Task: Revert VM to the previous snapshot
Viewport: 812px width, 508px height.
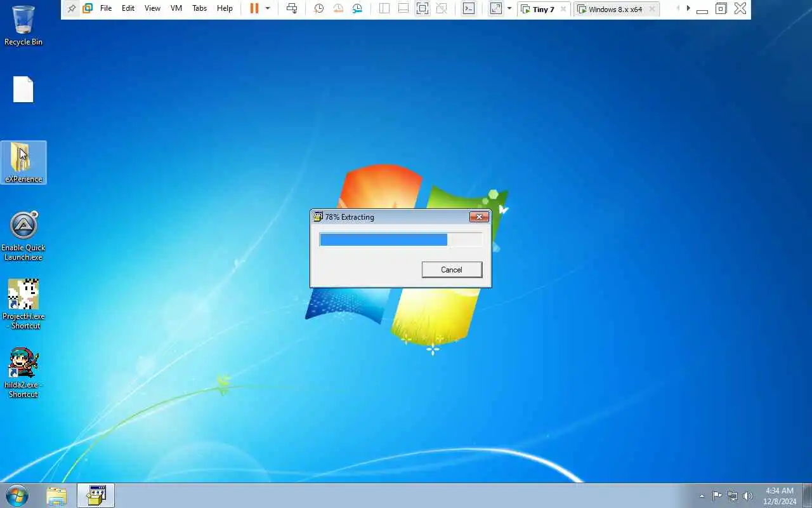Action: point(338,9)
